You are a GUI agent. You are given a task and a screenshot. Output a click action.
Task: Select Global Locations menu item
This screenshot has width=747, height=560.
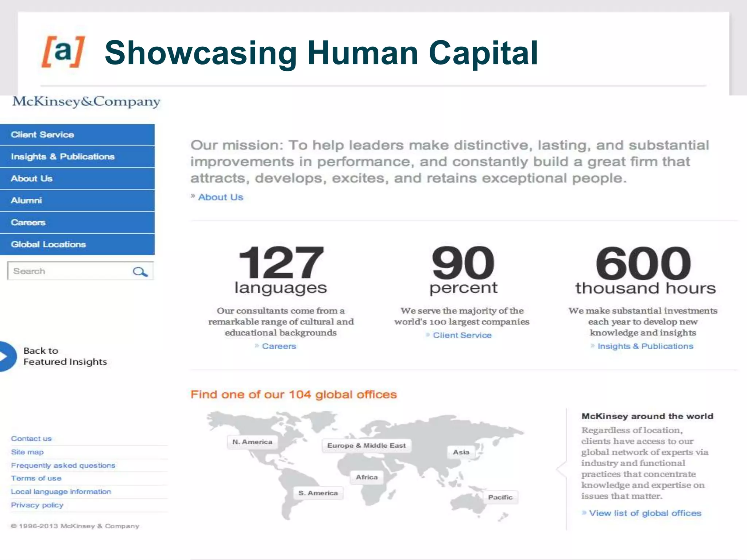click(77, 244)
